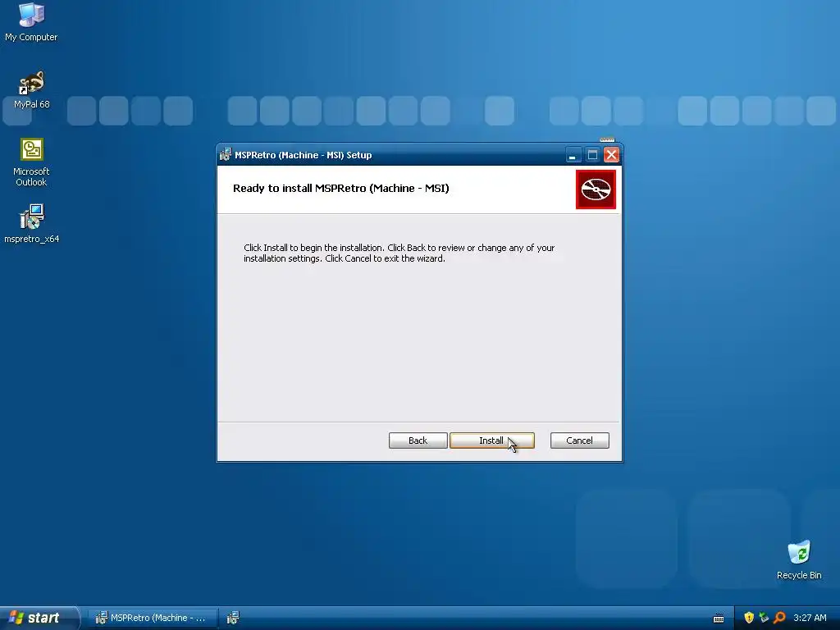Click the second installer taskbar icon
The image size is (840, 630).
tap(232, 618)
